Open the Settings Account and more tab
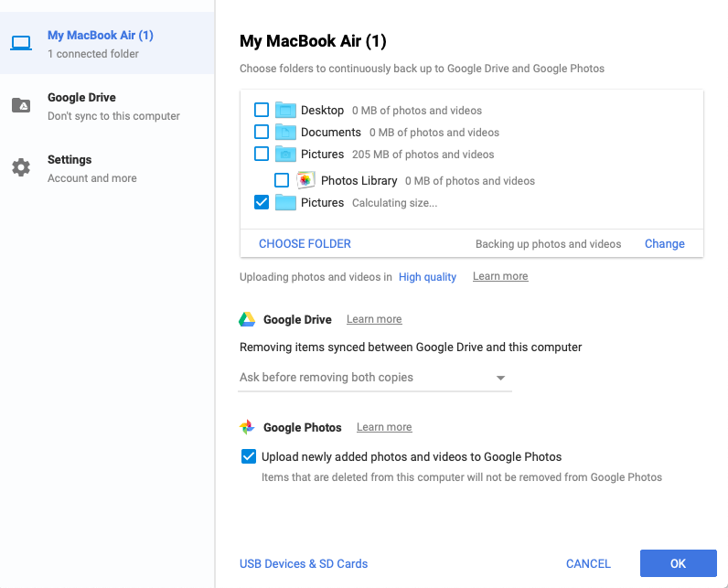This screenshot has height=588, width=728. (x=107, y=168)
